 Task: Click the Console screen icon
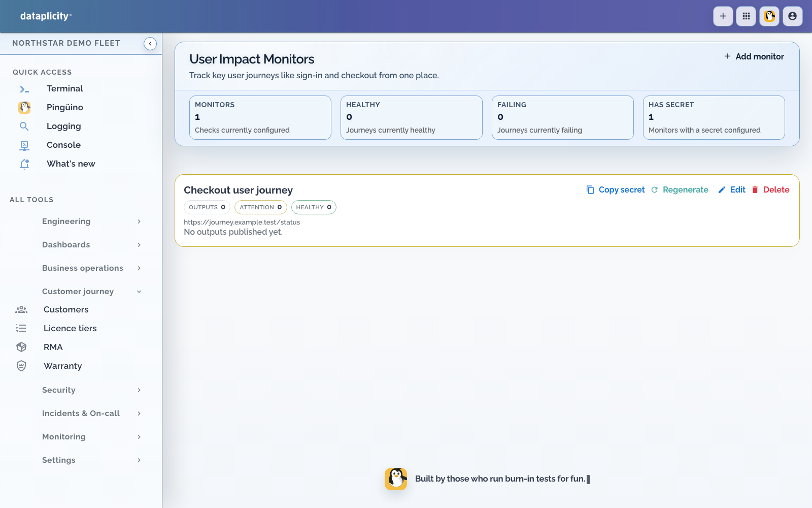[x=24, y=145]
